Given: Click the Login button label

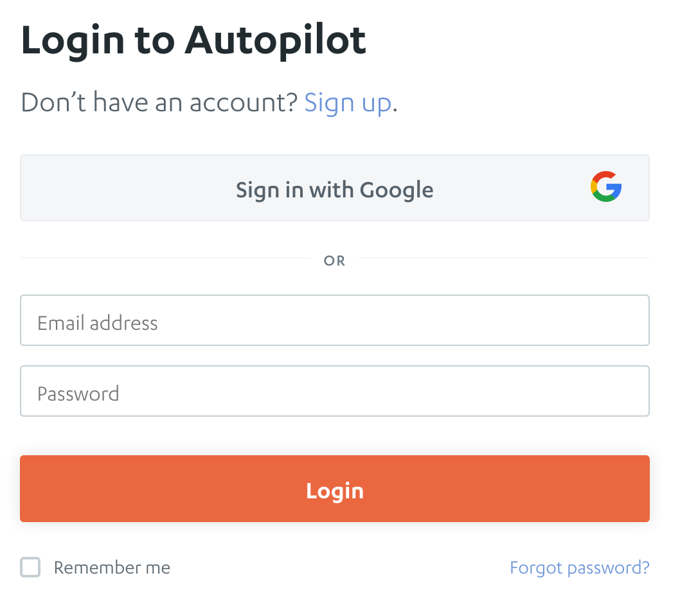Looking at the screenshot, I should point(334,490).
